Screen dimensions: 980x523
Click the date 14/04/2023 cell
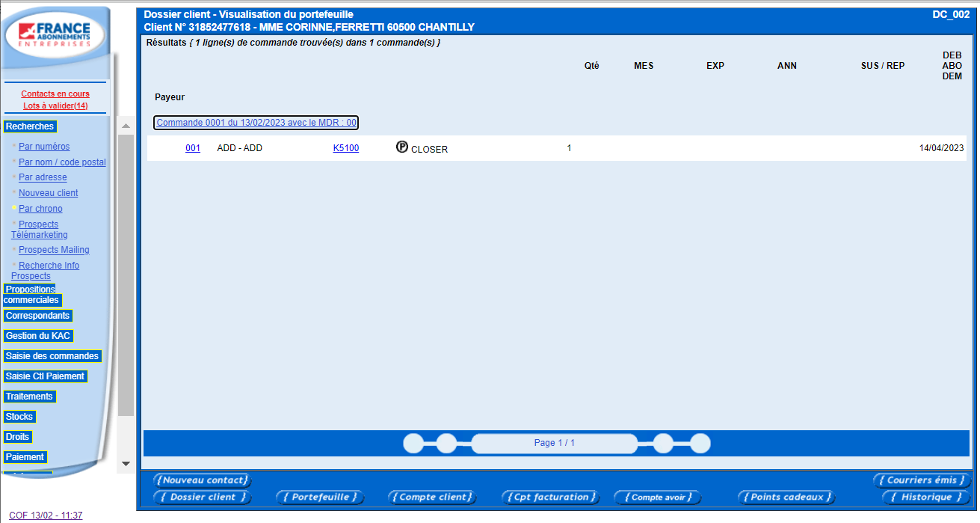tap(942, 148)
